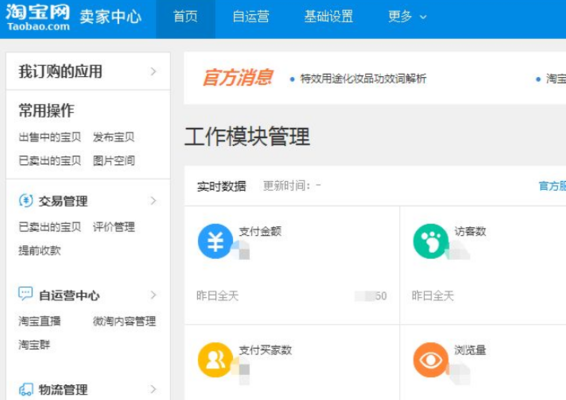Image resolution: width=566 pixels, height=400 pixels.
Task: Click the 物流管理 truck icon
Action: click(26, 389)
